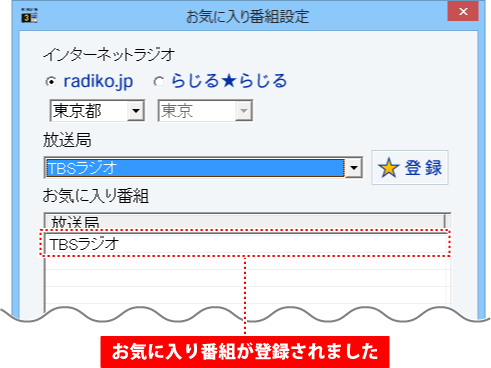Click the 登録 register button

click(x=410, y=167)
